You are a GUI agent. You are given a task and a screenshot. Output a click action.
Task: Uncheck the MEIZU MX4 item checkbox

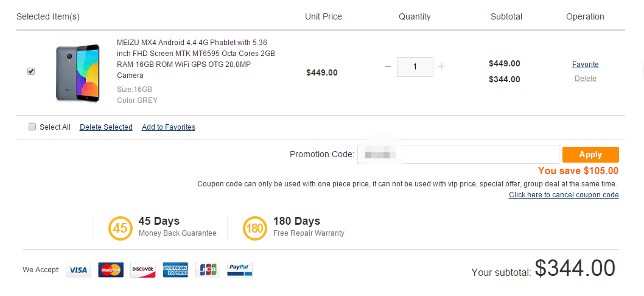[x=31, y=71]
